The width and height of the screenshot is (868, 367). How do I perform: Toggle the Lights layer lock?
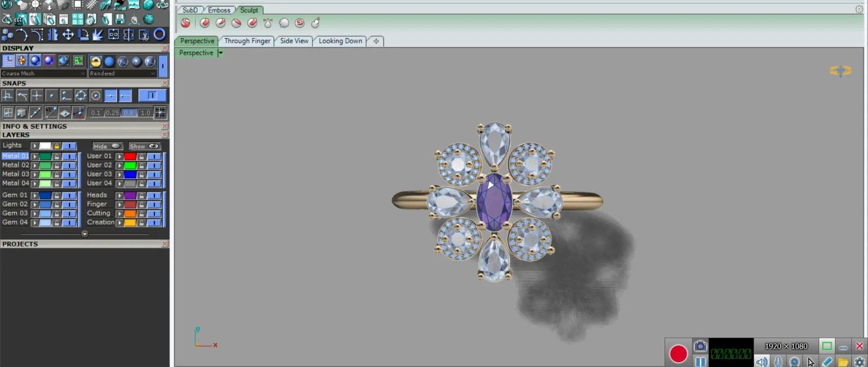(x=56, y=146)
